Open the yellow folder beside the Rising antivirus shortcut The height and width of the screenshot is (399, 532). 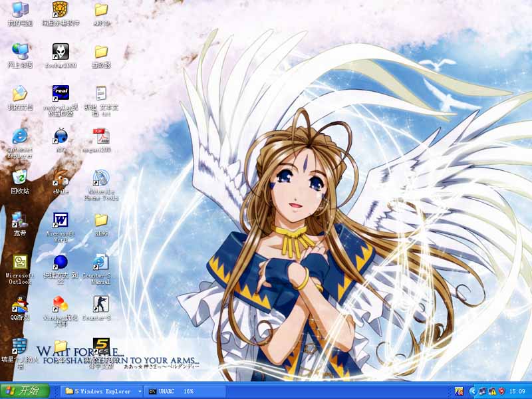(x=101, y=14)
